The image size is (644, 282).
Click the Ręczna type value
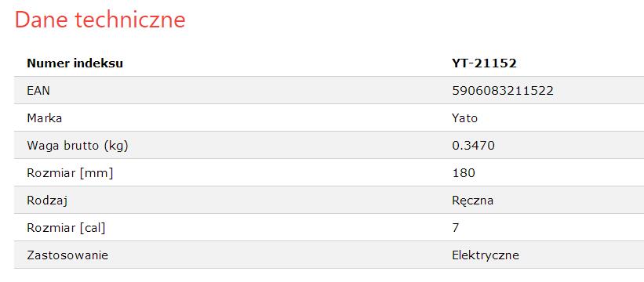coord(472,201)
